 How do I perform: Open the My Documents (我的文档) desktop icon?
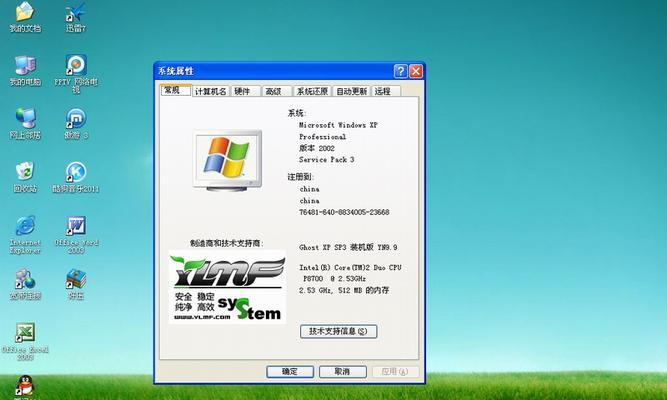coord(25,17)
